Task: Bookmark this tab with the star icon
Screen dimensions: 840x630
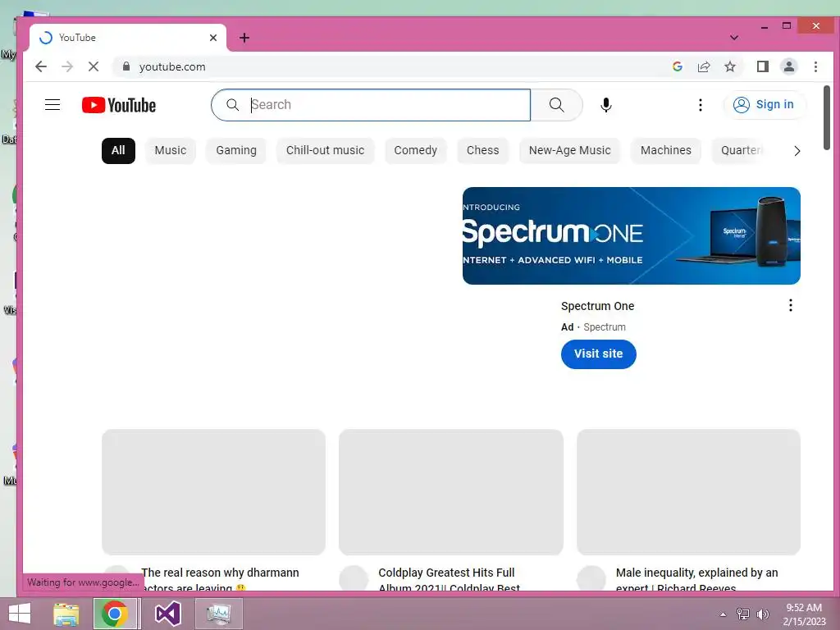Action: pyautogui.click(x=729, y=66)
